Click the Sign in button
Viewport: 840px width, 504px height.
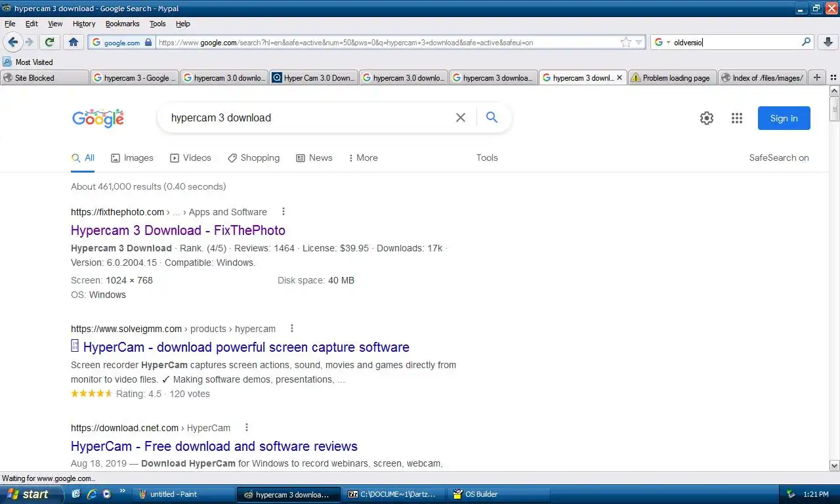point(784,118)
